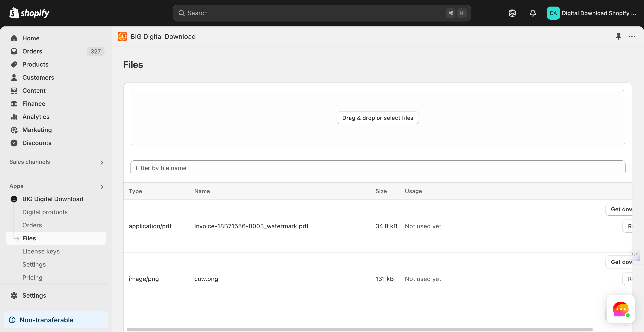Click the Analytics bar chart icon
Screen dimensions: 644x332
click(14, 117)
